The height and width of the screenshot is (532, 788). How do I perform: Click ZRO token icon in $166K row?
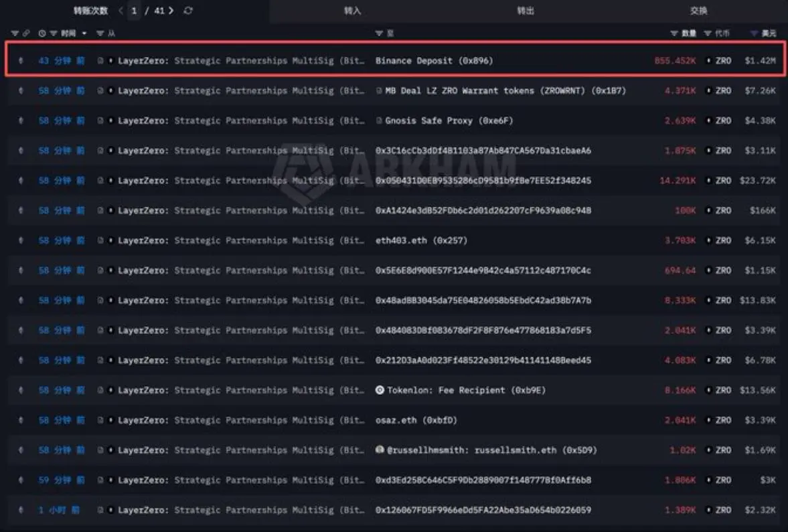pos(708,211)
